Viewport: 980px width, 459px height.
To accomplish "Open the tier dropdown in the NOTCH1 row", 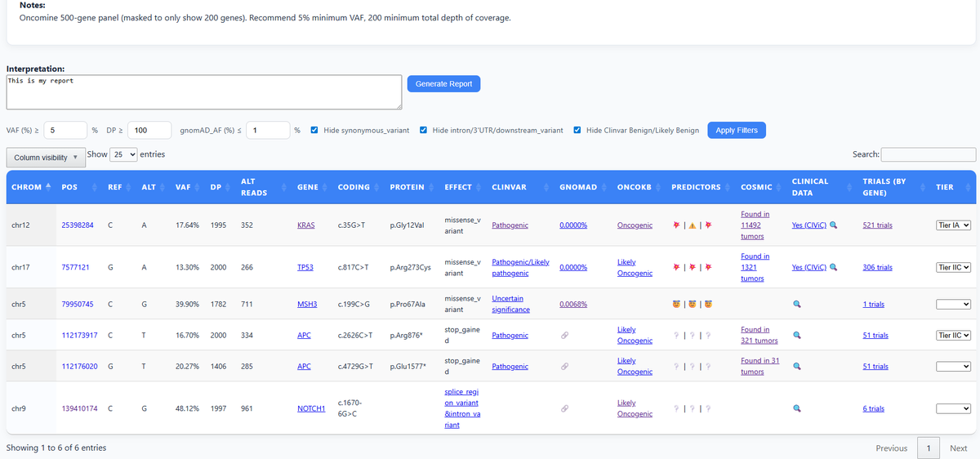I will point(954,408).
